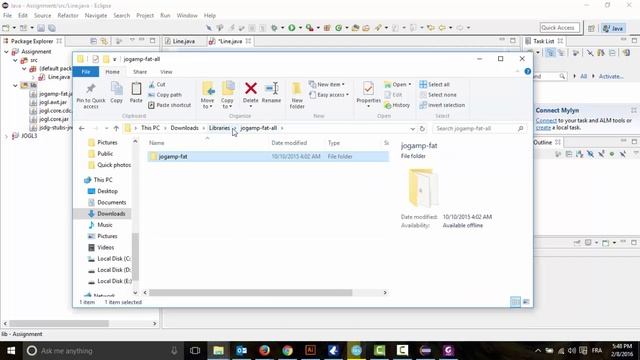Viewport: 640px width, 360px height.
Task: Click the Connect link in Mylyn panel
Action: coord(546,120)
